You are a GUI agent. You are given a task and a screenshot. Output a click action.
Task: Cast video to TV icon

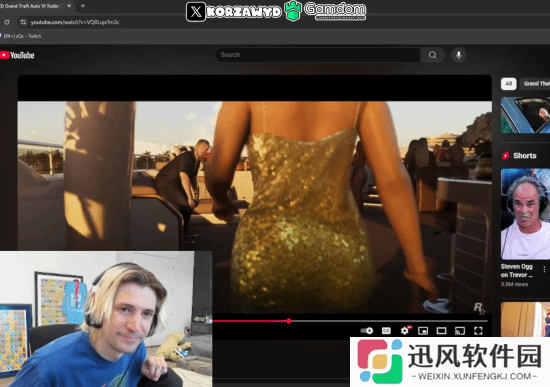tap(460, 331)
